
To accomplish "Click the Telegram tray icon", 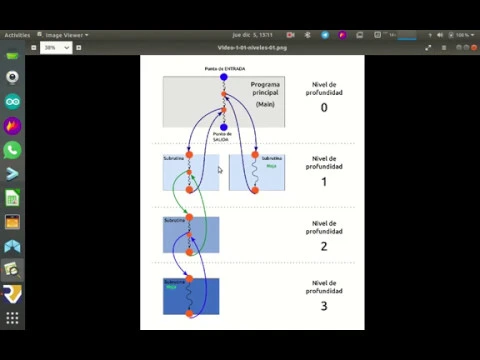I will (x=325, y=35).
